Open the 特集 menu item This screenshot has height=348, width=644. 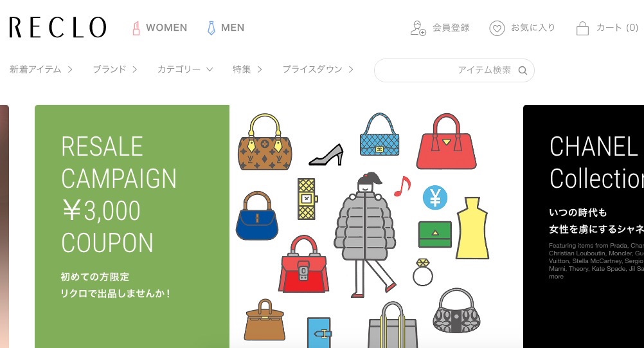(247, 69)
